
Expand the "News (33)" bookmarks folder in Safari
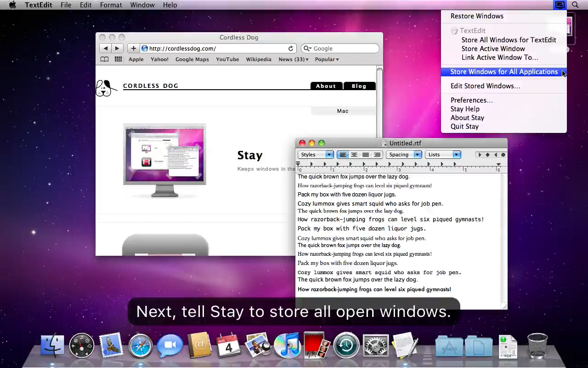click(x=293, y=59)
